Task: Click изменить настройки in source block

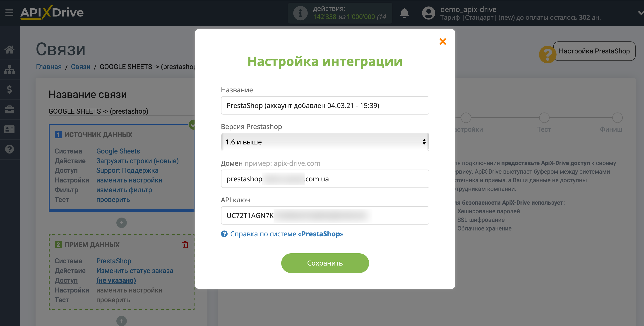Action: tap(129, 180)
